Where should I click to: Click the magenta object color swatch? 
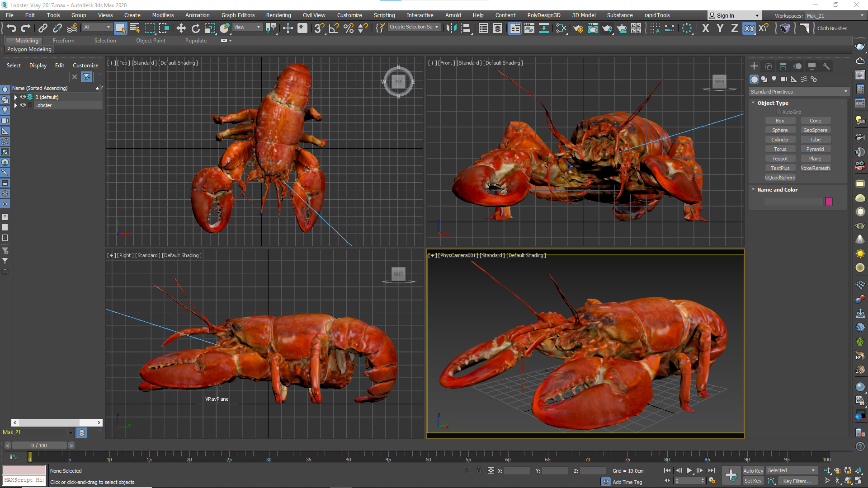829,202
